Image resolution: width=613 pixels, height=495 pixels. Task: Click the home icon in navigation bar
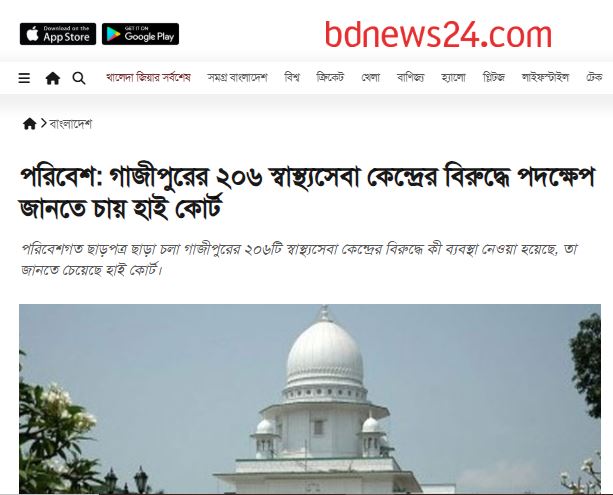53,78
